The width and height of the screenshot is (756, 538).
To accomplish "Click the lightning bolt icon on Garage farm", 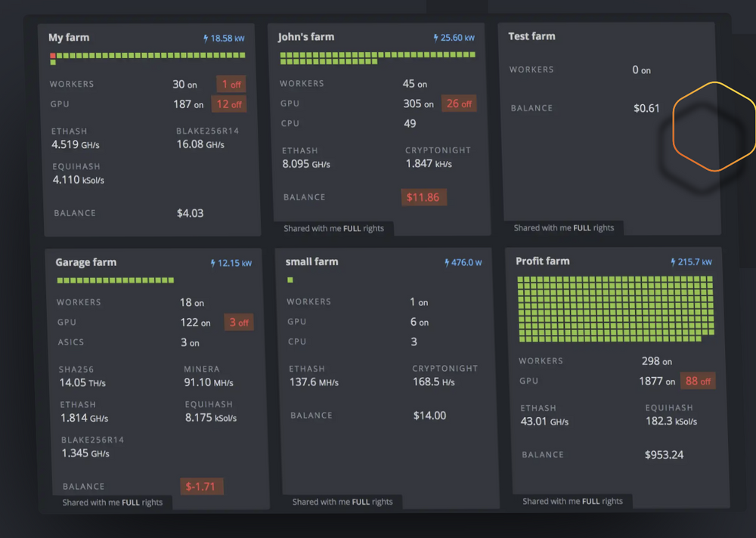I will [x=212, y=262].
